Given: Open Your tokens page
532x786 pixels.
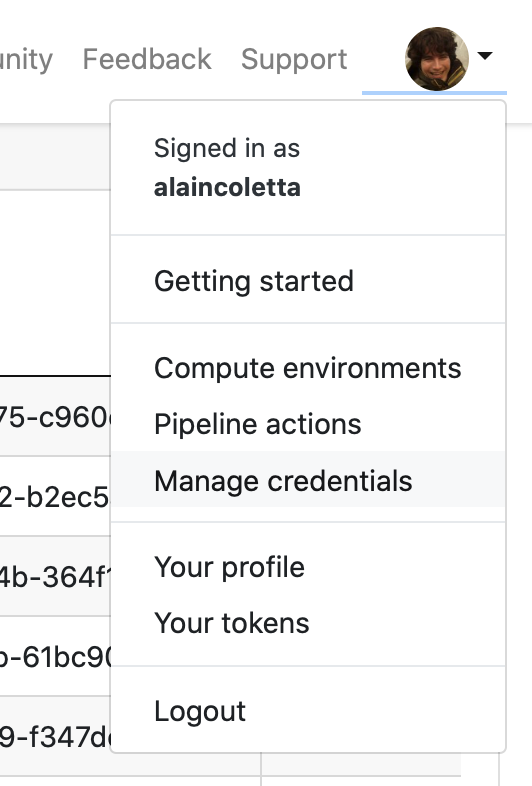Looking at the screenshot, I should [308, 623].
